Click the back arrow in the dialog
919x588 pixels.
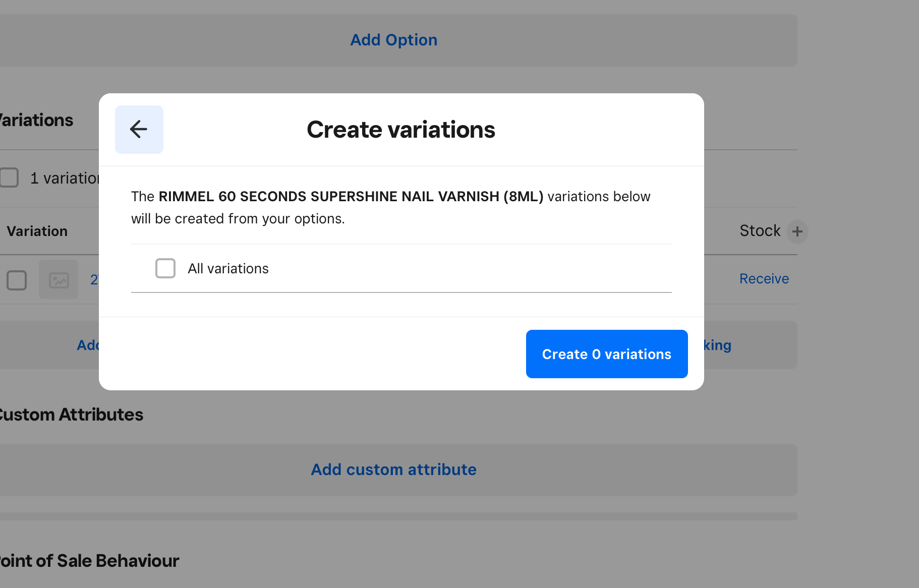(139, 130)
